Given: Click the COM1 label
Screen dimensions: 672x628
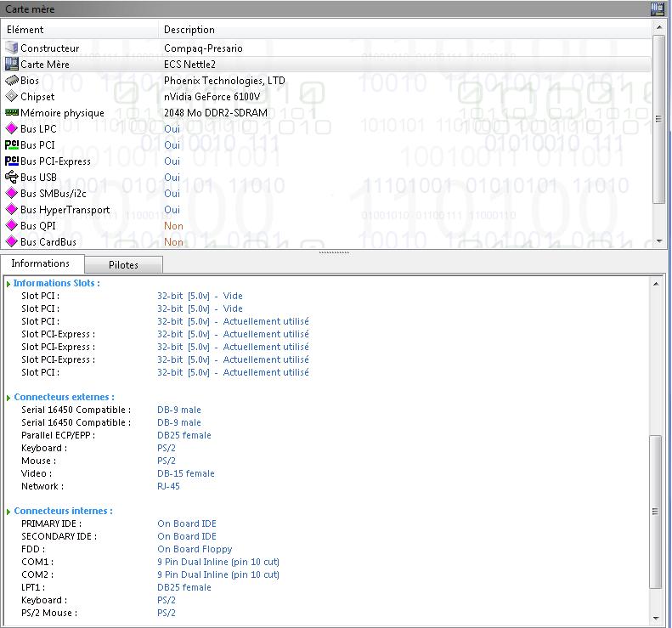Looking at the screenshot, I should 37,562.
